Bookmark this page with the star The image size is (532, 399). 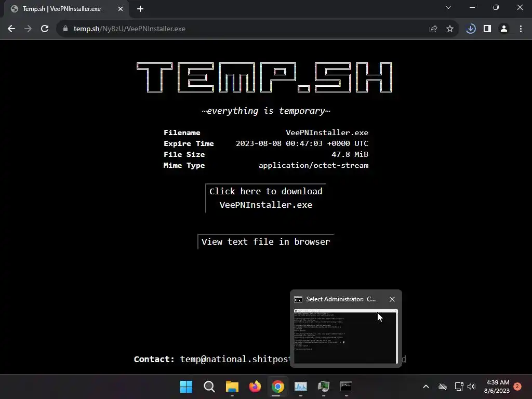click(449, 29)
